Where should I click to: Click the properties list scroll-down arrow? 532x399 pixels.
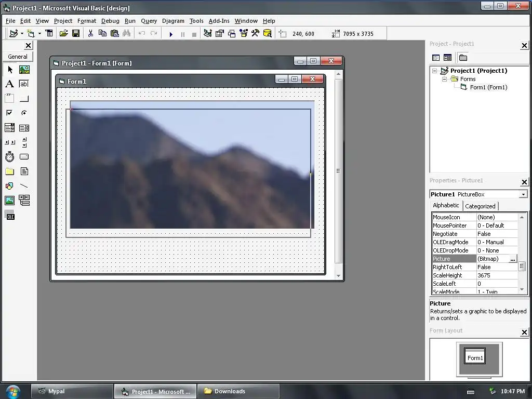(x=522, y=289)
